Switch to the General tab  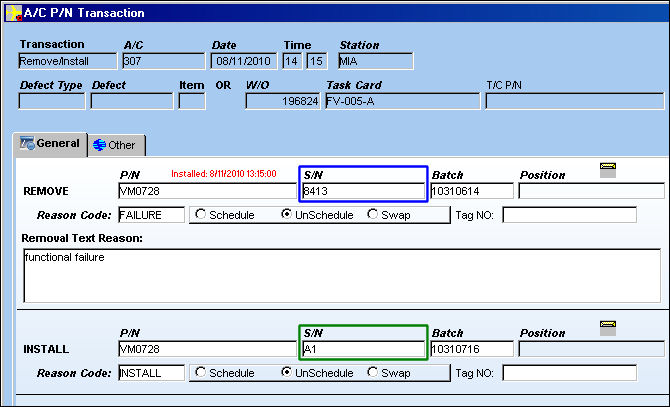(50, 144)
